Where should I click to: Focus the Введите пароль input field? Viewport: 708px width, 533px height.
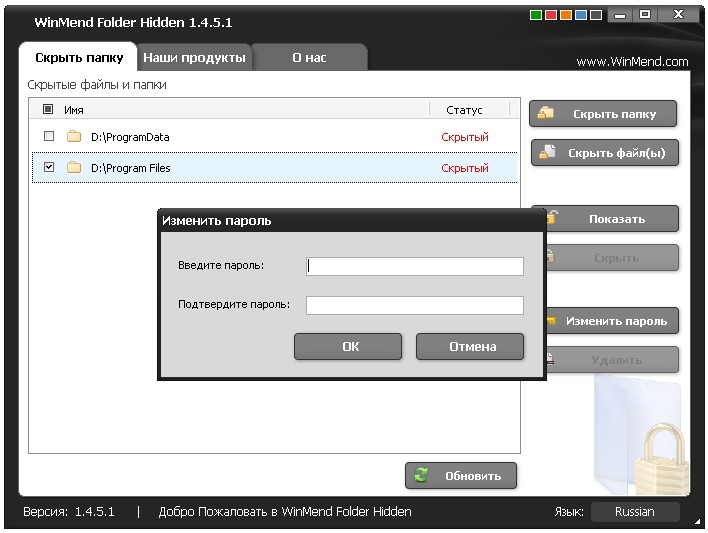(415, 266)
